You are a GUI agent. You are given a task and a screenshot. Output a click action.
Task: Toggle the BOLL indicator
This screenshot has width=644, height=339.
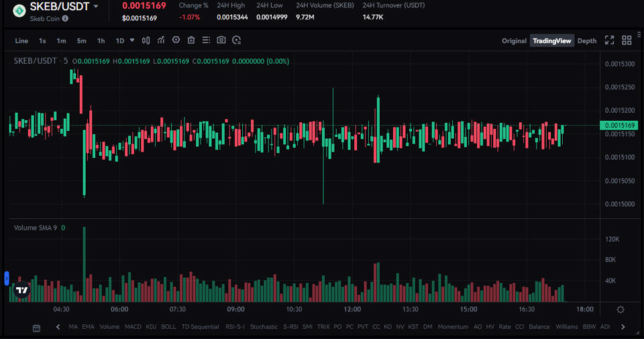tap(168, 327)
